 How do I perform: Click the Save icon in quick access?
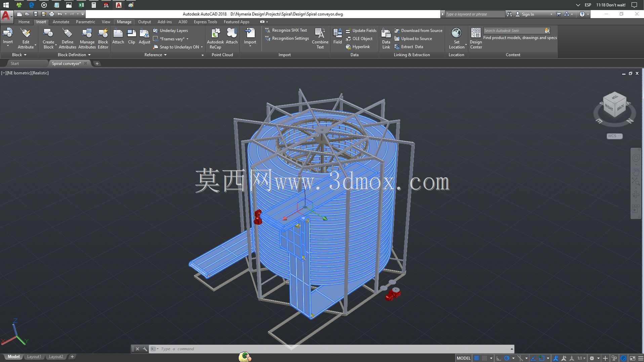tap(35, 14)
